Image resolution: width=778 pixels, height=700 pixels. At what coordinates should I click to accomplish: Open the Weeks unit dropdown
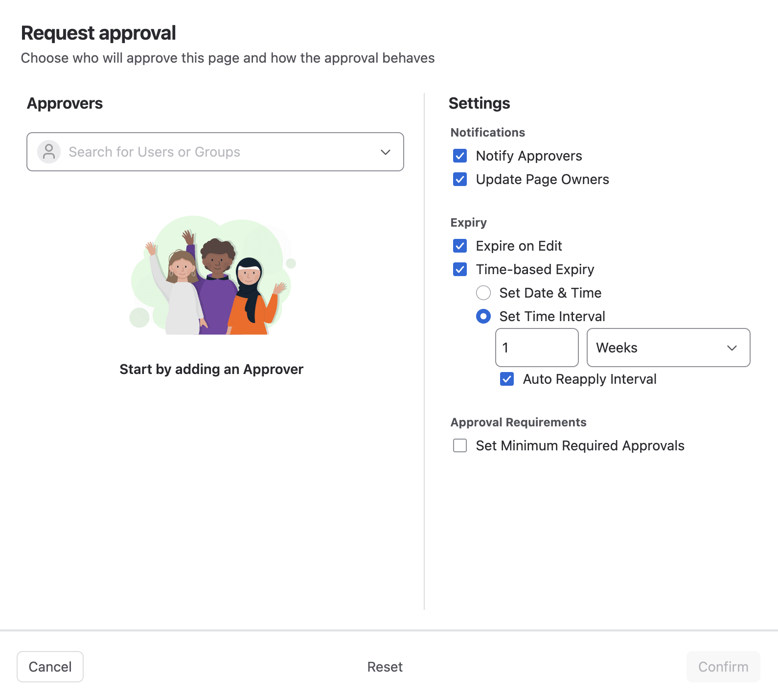[x=668, y=348]
